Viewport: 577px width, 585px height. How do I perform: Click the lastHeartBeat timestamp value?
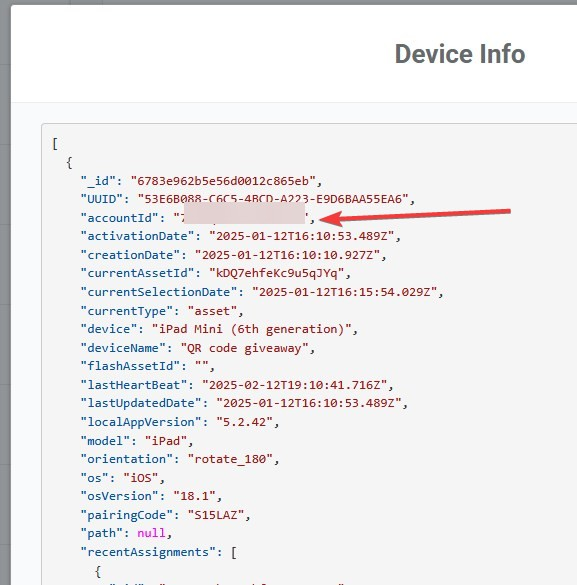[x=294, y=385]
